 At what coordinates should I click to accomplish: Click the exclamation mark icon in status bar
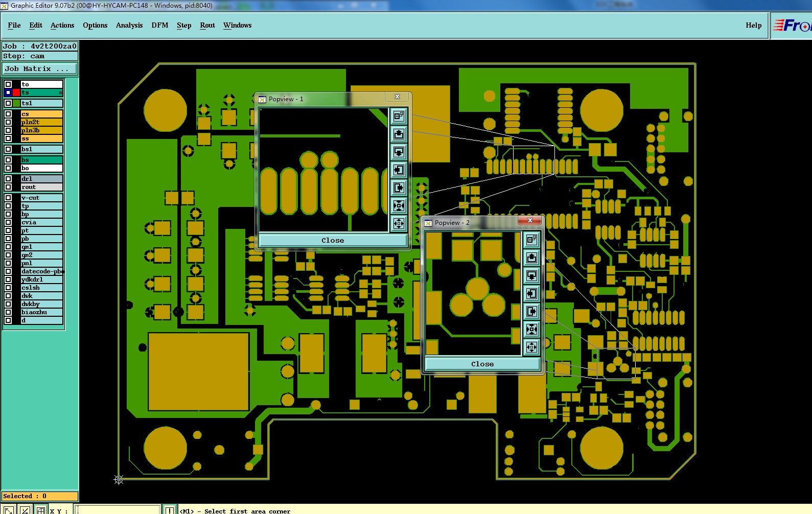click(169, 510)
